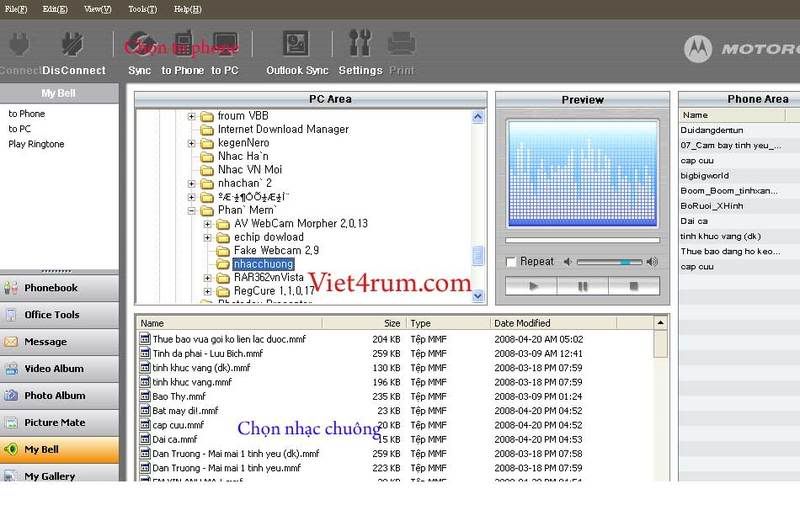Collapse the Phan` Mem` folder
Viewport: 800px width, 505px height.
tap(191, 210)
